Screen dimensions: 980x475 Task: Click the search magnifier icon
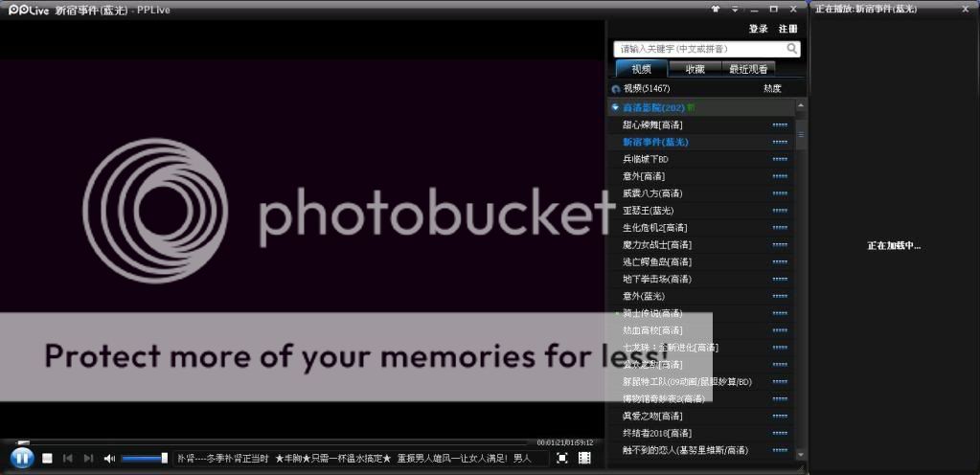tap(792, 48)
